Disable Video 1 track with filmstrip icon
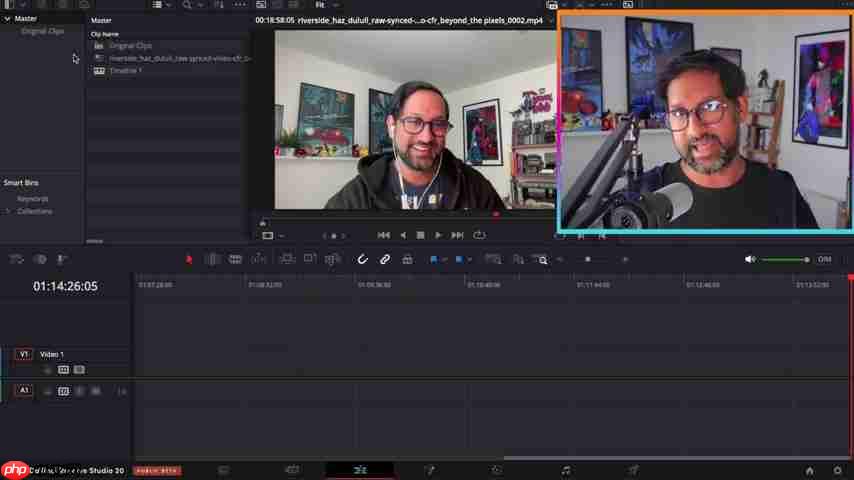This screenshot has height=480, width=854. [79, 370]
